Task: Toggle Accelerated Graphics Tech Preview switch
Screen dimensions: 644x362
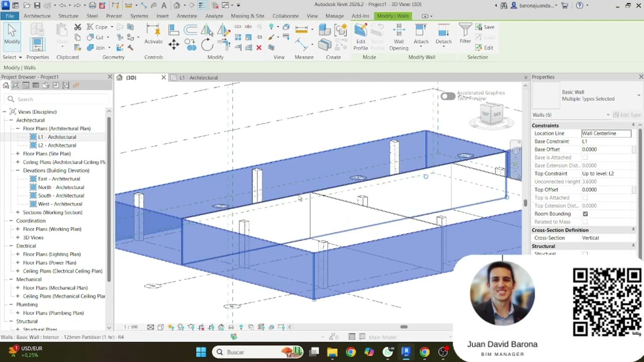Action: [x=447, y=96]
